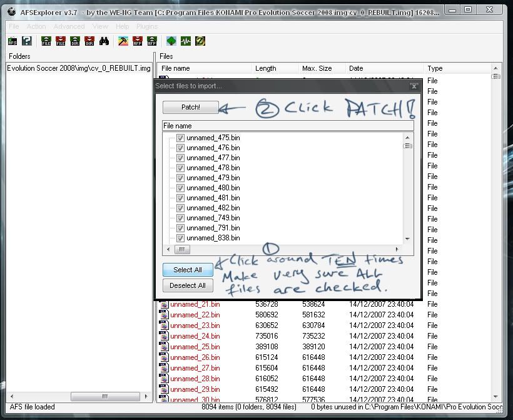Image resolution: width=513 pixels, height=420 pixels.
Task: Click the waveform toolbar icon
Action: coord(186,41)
